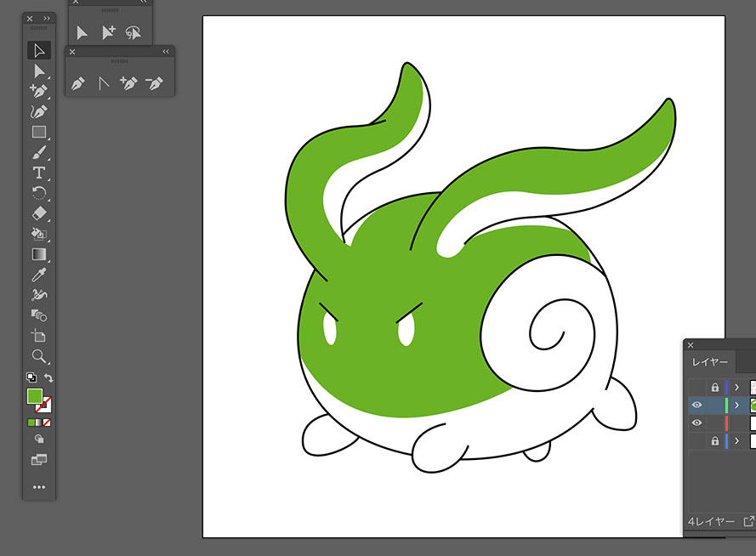Swap fill and stroke colors
756x556 pixels.
click(x=48, y=377)
